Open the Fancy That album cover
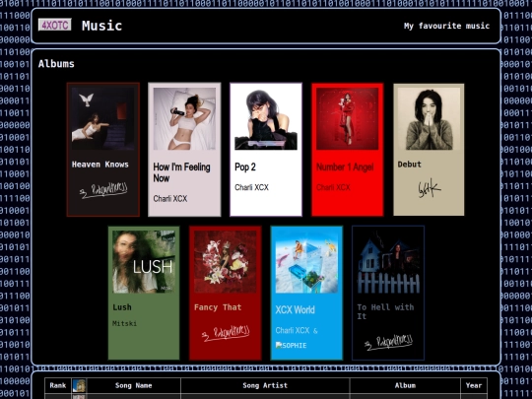This screenshot has width=532, height=399. pos(226,262)
